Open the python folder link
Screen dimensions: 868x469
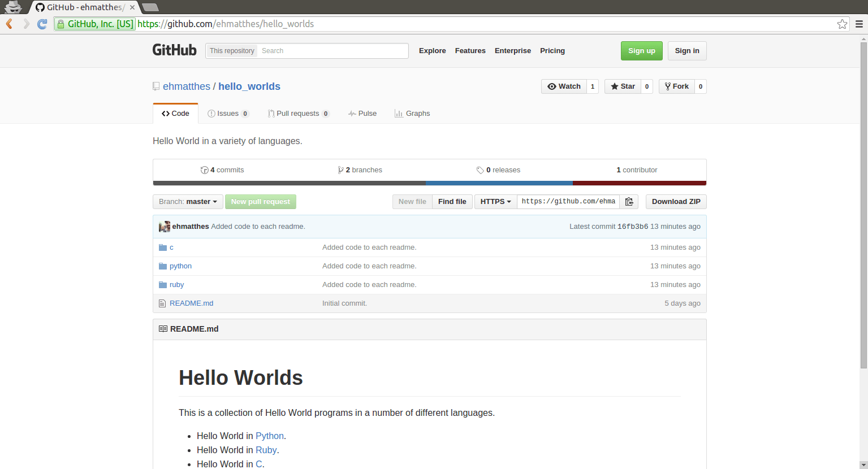tap(180, 266)
